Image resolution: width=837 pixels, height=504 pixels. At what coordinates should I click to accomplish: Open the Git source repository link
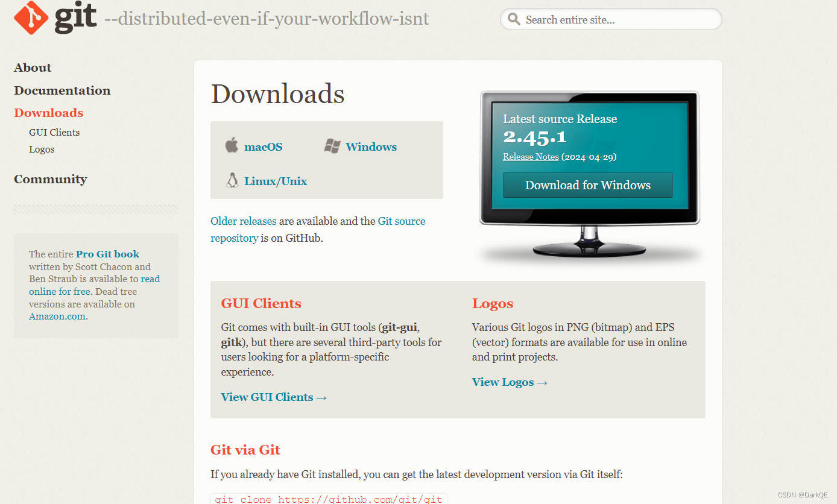(x=318, y=230)
